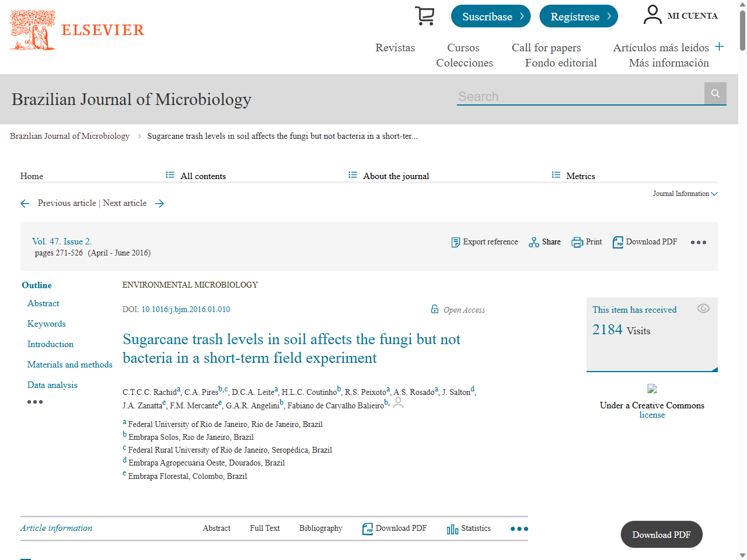Click the scrollbar down arrow
This screenshot has height=560, width=747.
(742, 555)
